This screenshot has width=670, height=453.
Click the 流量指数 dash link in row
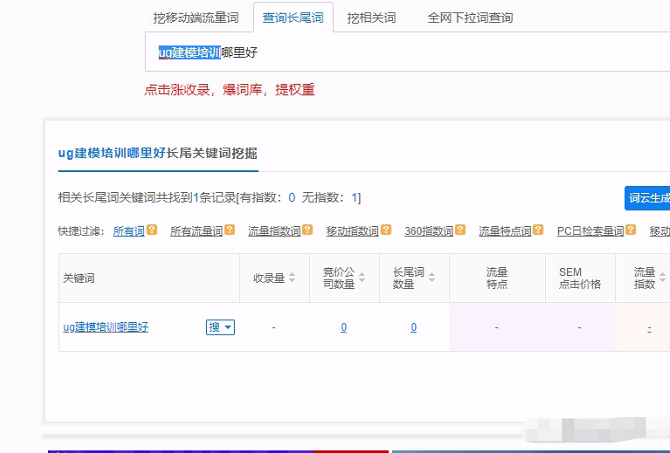coord(649,328)
